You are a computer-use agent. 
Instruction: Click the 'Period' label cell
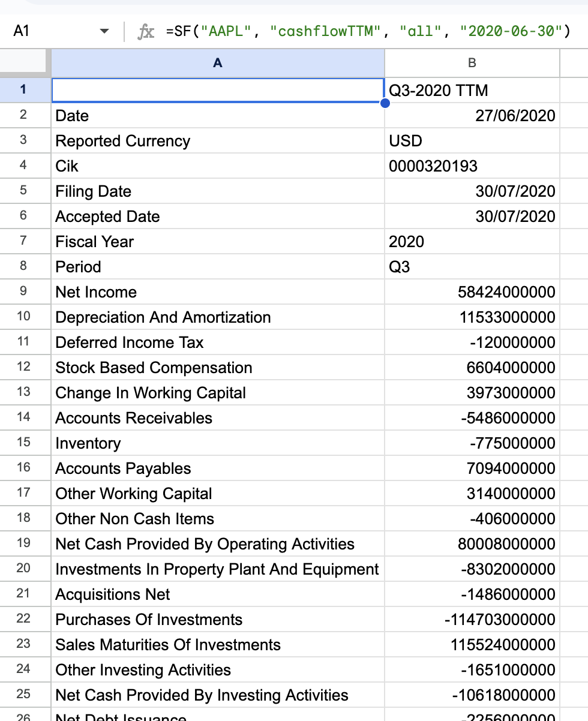click(x=218, y=266)
